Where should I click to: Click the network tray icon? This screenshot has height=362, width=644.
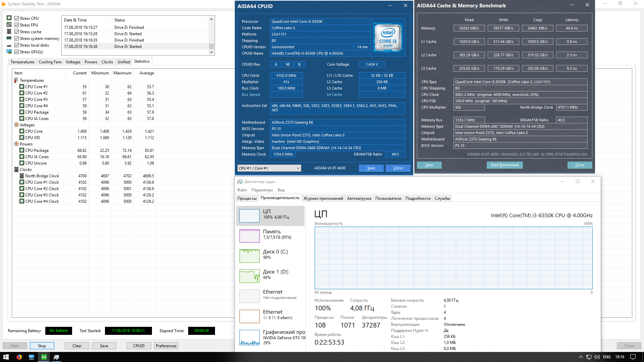pyautogui.click(x=589, y=357)
